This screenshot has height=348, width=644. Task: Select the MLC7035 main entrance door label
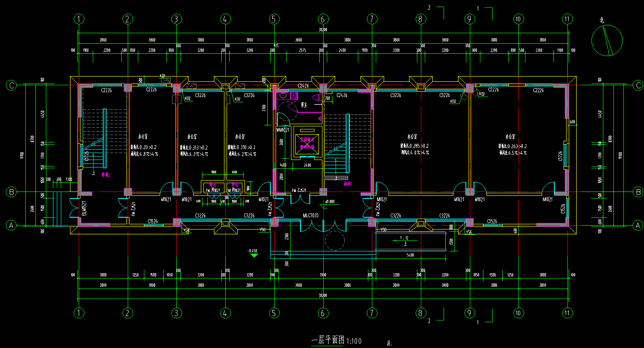coord(311,216)
